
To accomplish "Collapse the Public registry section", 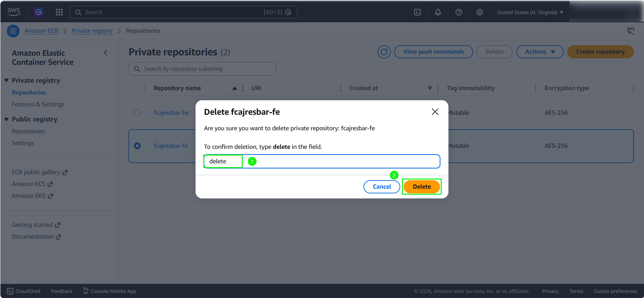I will 6,119.
